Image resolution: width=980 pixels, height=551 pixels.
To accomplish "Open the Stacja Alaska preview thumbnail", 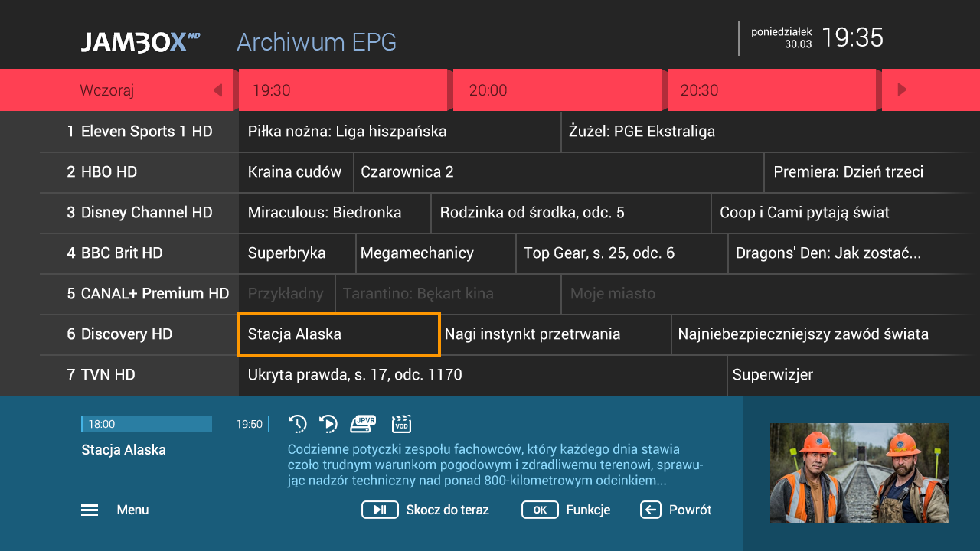I will 859,473.
